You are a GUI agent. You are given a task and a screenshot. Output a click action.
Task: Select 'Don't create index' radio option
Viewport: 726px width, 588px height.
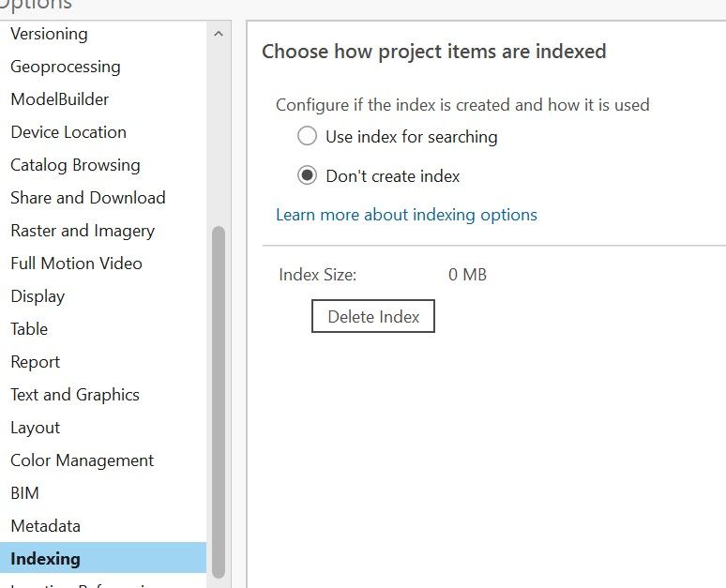(x=307, y=176)
